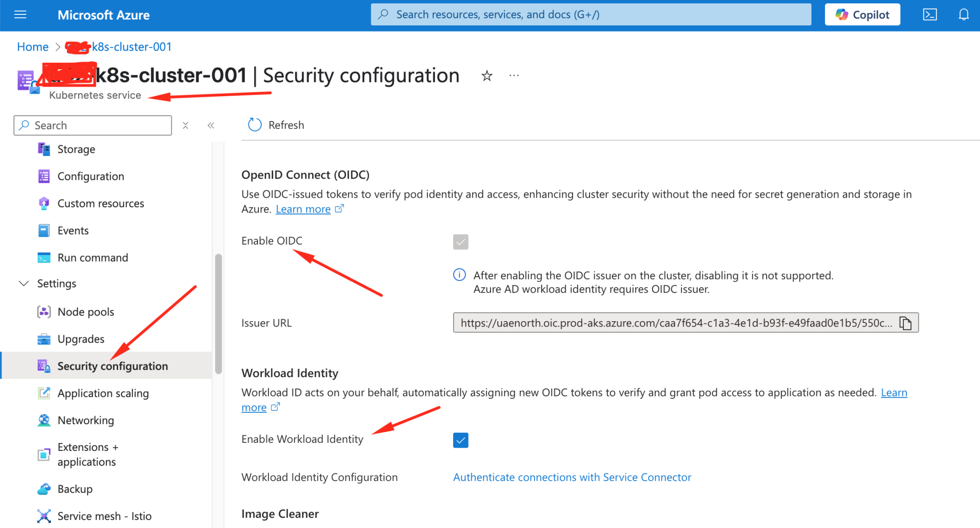Click the Backup cloud icon
The image size is (980, 528).
point(44,489)
